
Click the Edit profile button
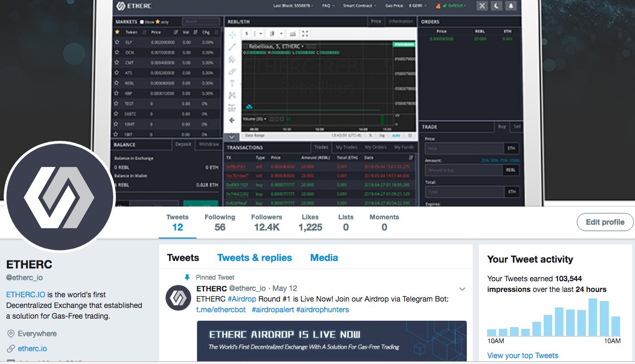pos(605,222)
